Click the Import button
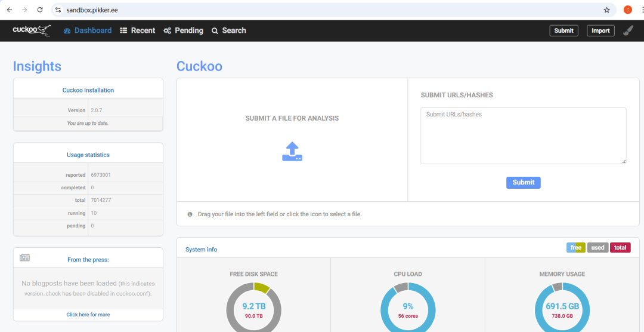644x332 pixels. click(600, 30)
